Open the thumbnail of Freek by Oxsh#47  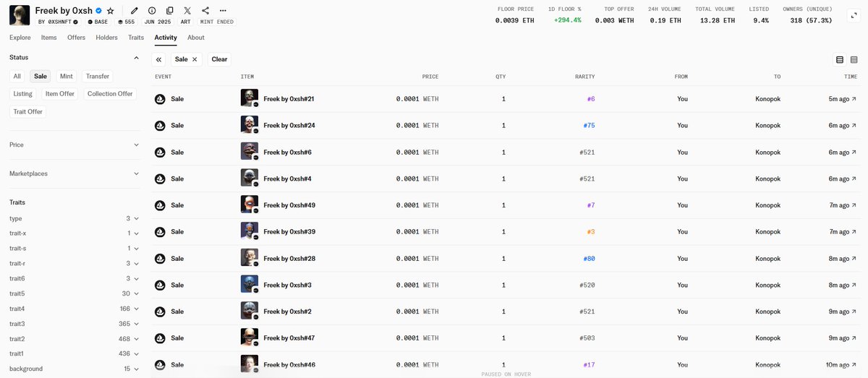pyautogui.click(x=249, y=338)
